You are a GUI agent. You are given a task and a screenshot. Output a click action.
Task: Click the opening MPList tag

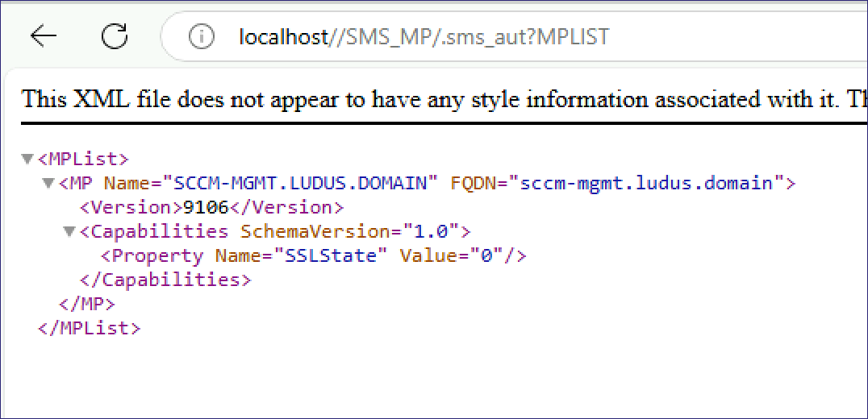pyautogui.click(x=83, y=159)
